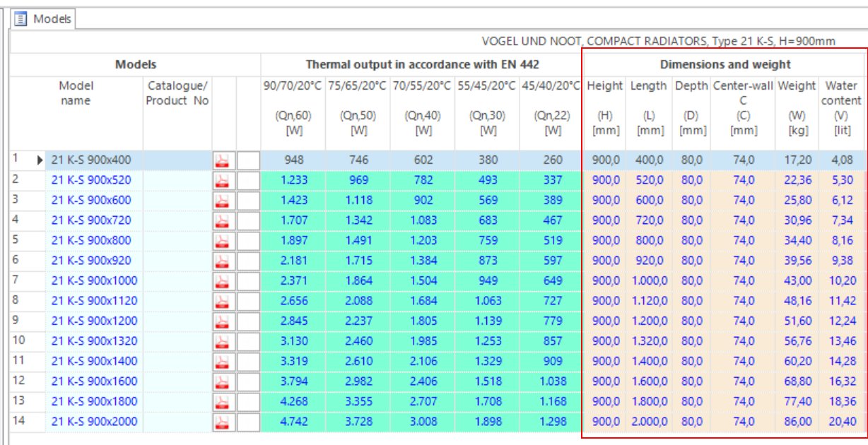Open PDF icon for 21 K-S 900x1200
The width and height of the screenshot is (868, 445).
tap(223, 321)
